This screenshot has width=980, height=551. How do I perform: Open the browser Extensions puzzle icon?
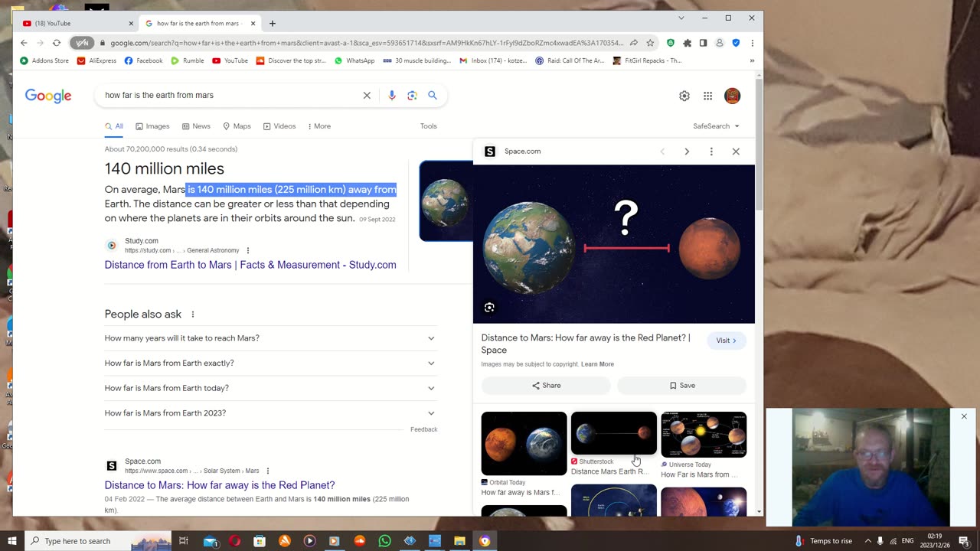tap(687, 43)
